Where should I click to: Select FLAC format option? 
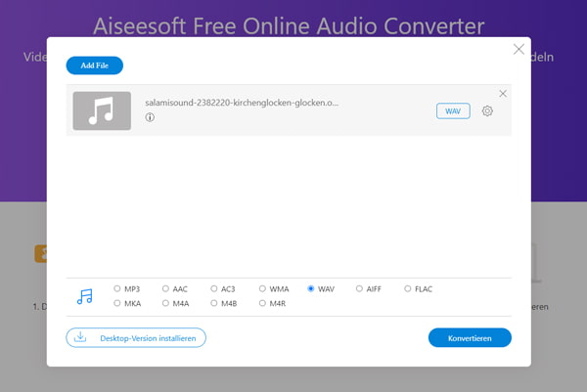pyautogui.click(x=408, y=289)
